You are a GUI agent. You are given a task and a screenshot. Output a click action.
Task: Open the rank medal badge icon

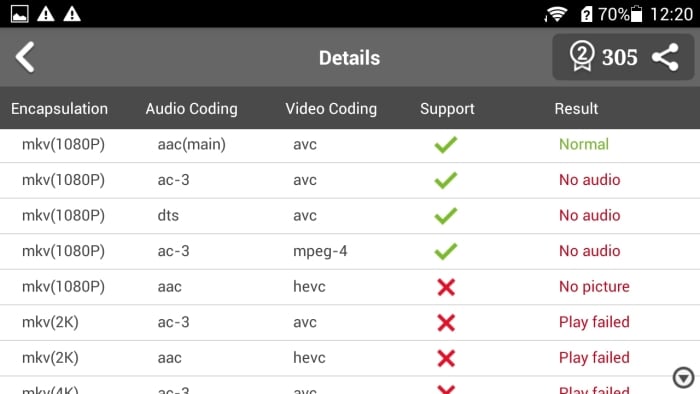[582, 56]
